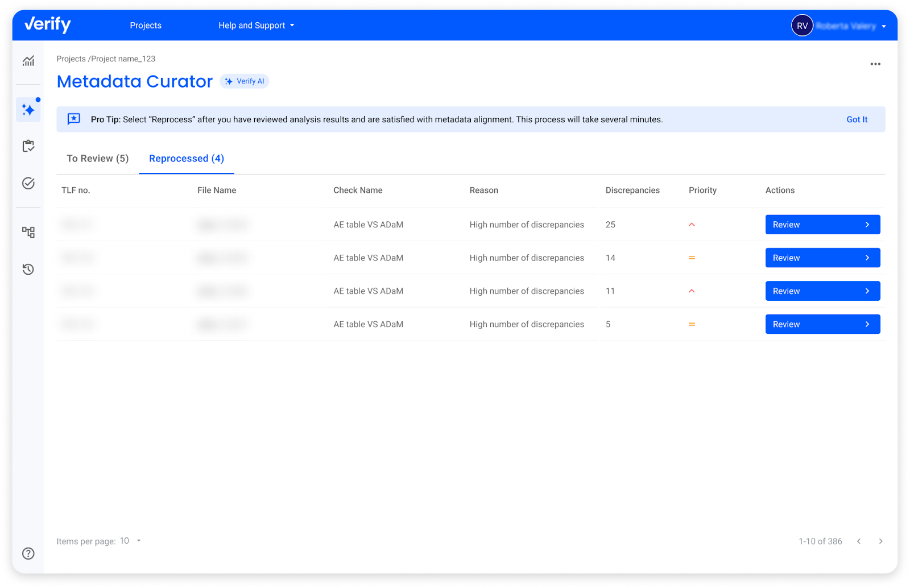Click the Verify AI badge next to Metadata Curator
Image resolution: width=910 pixels, height=588 pixels.
point(244,81)
